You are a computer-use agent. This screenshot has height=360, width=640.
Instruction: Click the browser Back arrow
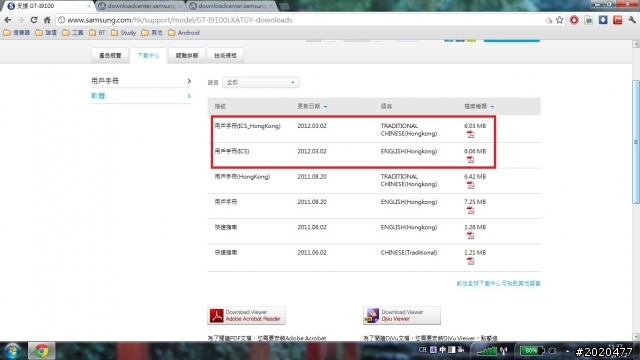point(8,20)
